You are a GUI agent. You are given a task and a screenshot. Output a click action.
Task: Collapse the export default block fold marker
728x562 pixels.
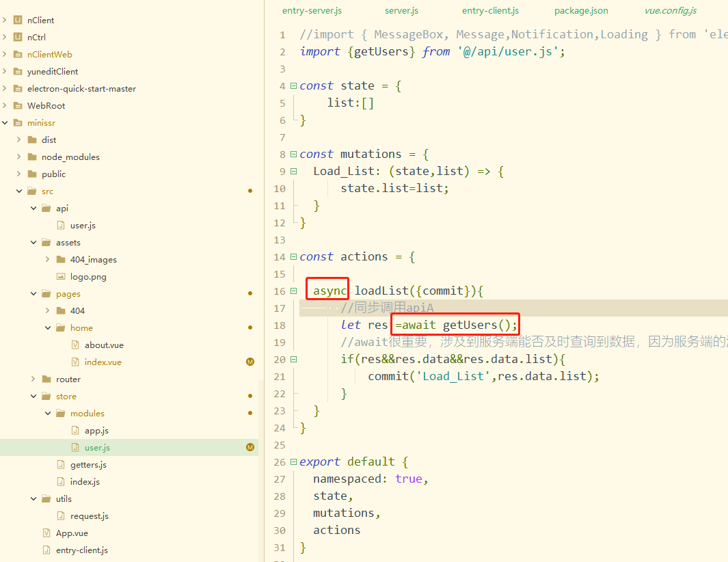coord(293,462)
